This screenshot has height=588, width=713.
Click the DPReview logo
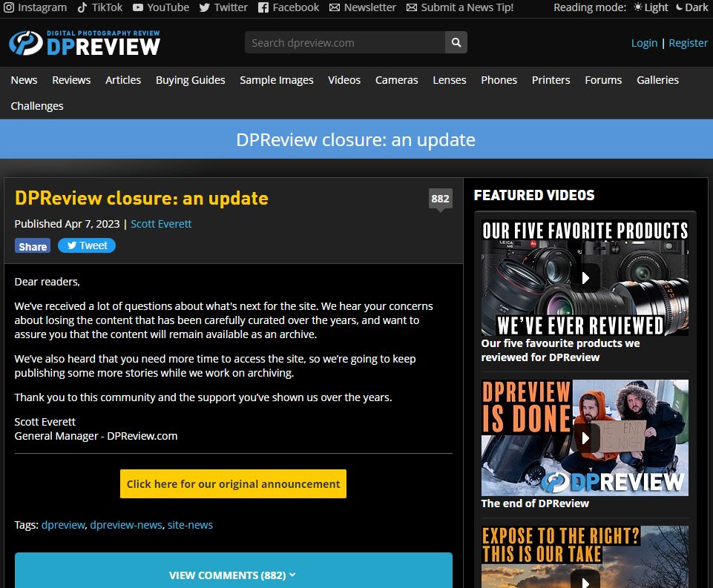pyautogui.click(x=85, y=43)
